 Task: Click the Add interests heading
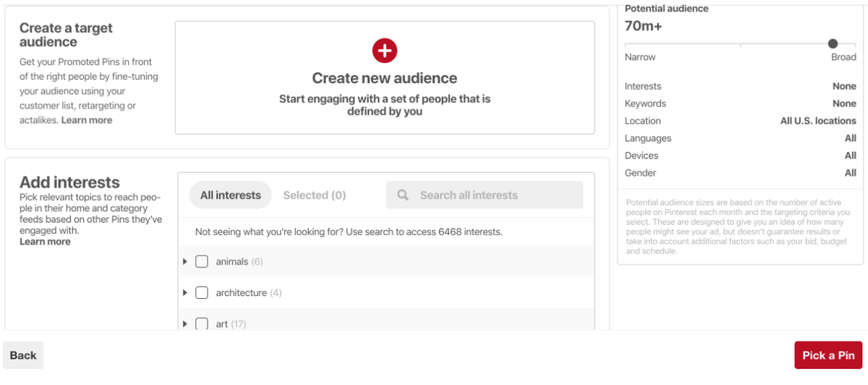69,182
